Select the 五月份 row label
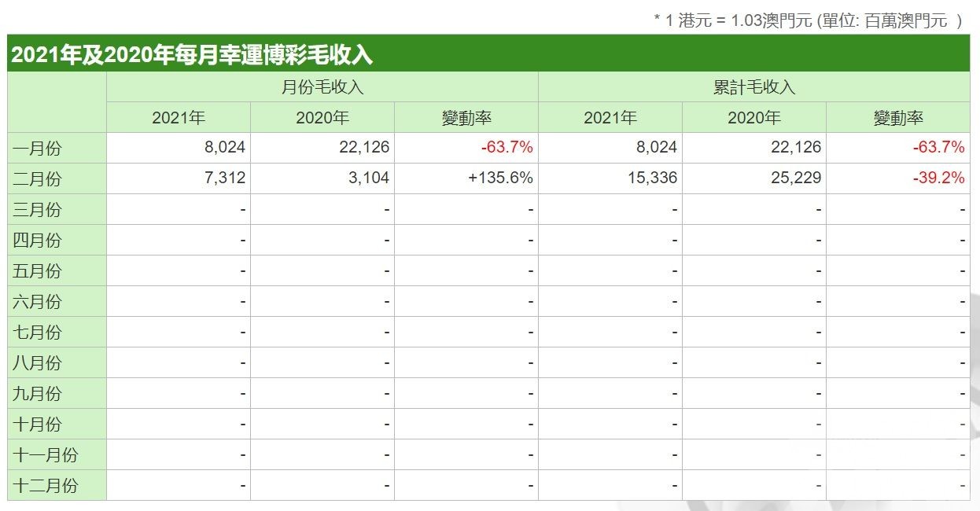The image size is (980, 511). tap(37, 270)
